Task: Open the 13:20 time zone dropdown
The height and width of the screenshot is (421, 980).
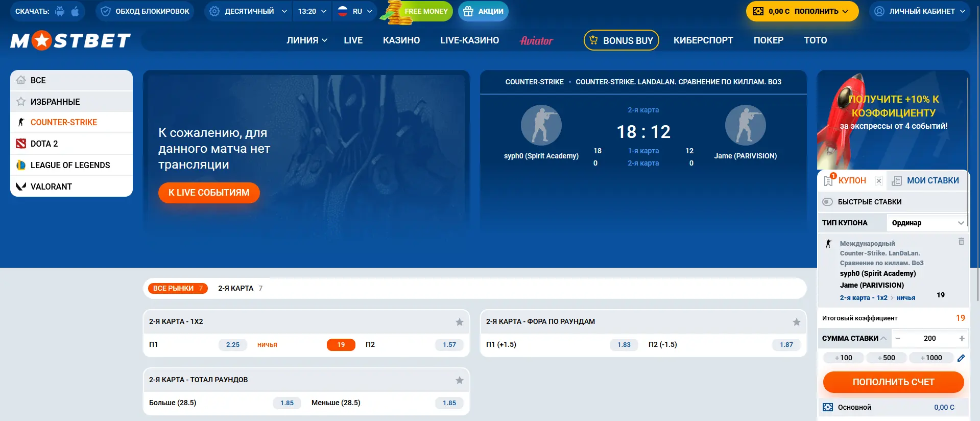Action: click(312, 11)
